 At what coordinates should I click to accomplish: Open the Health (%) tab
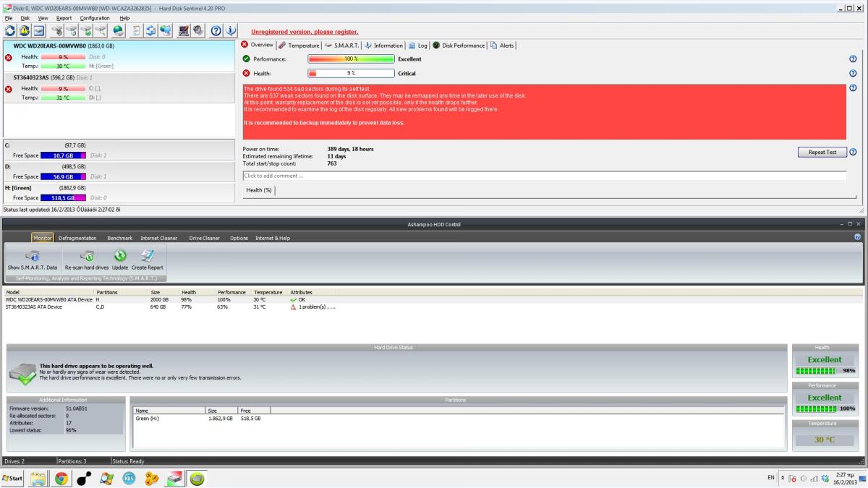point(259,190)
